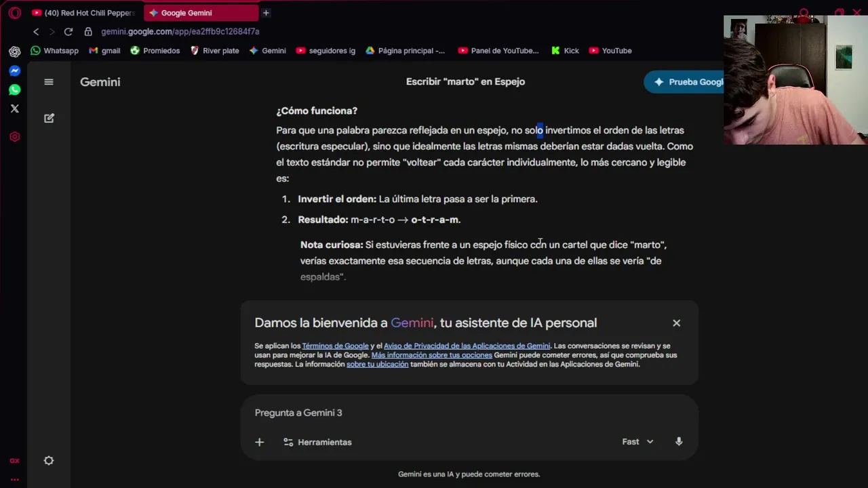Click the ¿Cómo funciona? heading
This screenshot has height=488, width=868.
317,111
